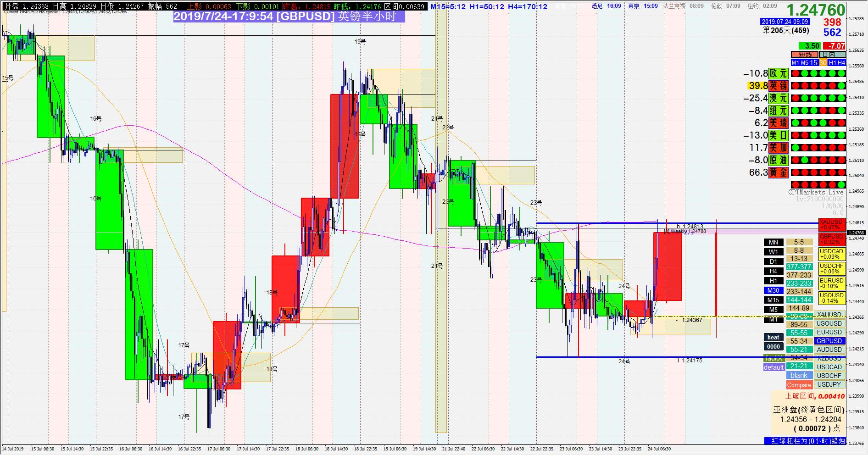Switch symbol to USDJPY in symbol list
This screenshot has height=455, width=868.
[x=829, y=384]
